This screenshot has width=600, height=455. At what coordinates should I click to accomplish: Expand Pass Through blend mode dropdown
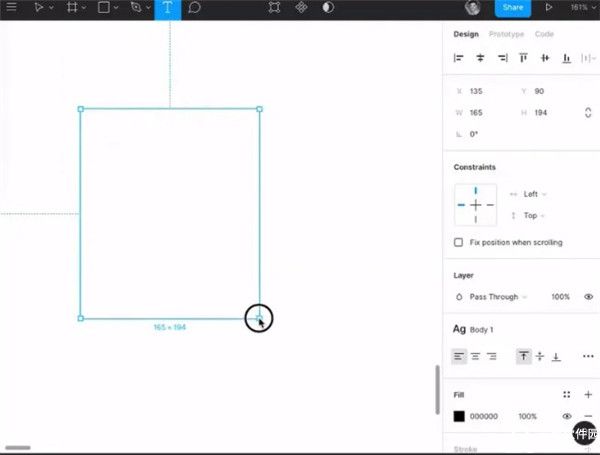click(x=497, y=297)
